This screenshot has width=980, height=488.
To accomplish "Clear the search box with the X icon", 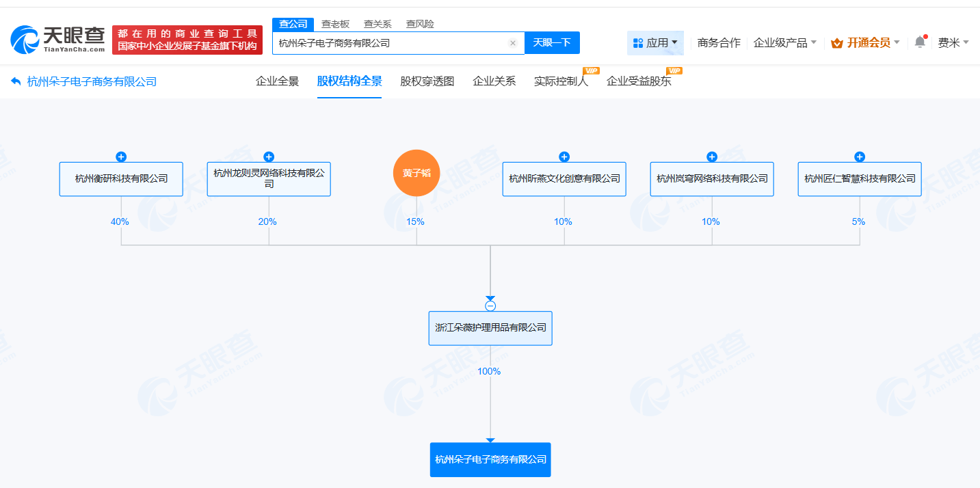I will (x=512, y=42).
